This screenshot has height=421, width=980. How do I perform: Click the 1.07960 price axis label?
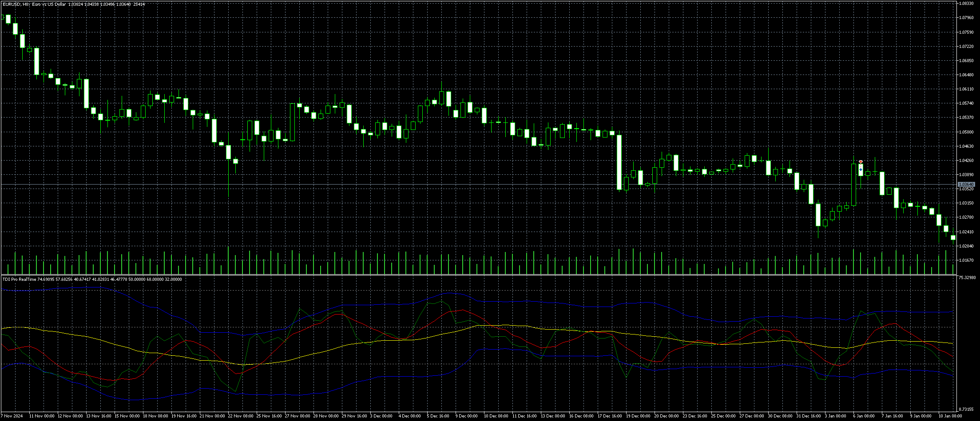966,18
